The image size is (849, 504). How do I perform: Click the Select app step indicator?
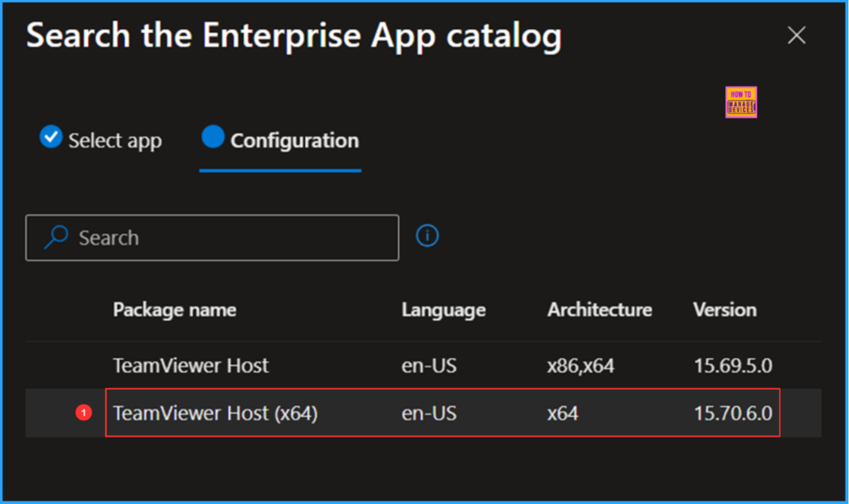click(x=100, y=139)
